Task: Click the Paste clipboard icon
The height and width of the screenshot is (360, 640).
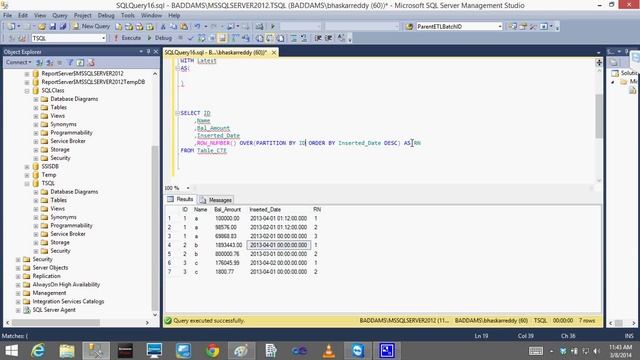Action: click(184, 27)
